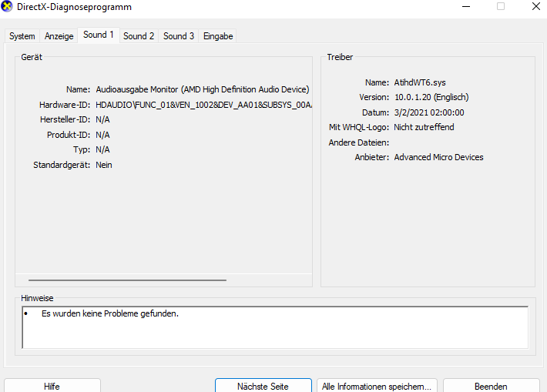Close the DirectX-Diagnoseprogramm window
The height and width of the screenshot is (392, 547).
click(536, 6)
